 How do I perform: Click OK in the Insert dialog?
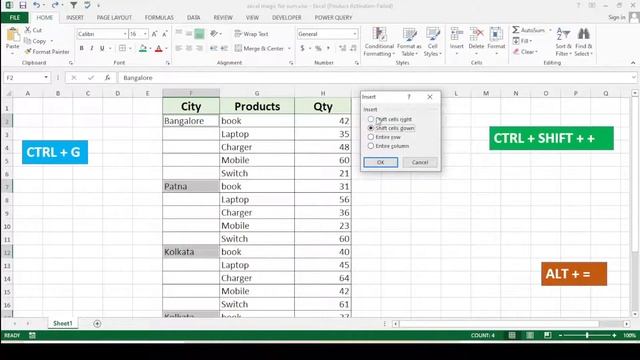[x=381, y=162]
